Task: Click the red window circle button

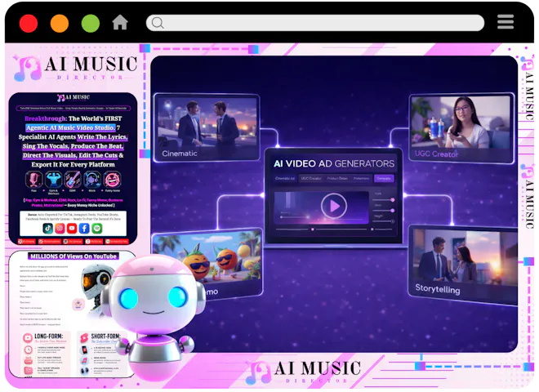Action: click(x=29, y=24)
